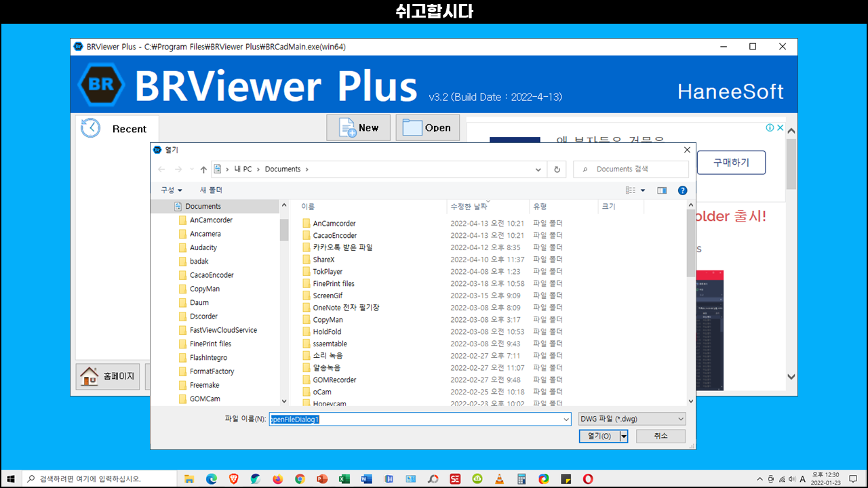Click the Open button in BRViewer toolbar
The image size is (868, 488).
pyautogui.click(x=427, y=127)
